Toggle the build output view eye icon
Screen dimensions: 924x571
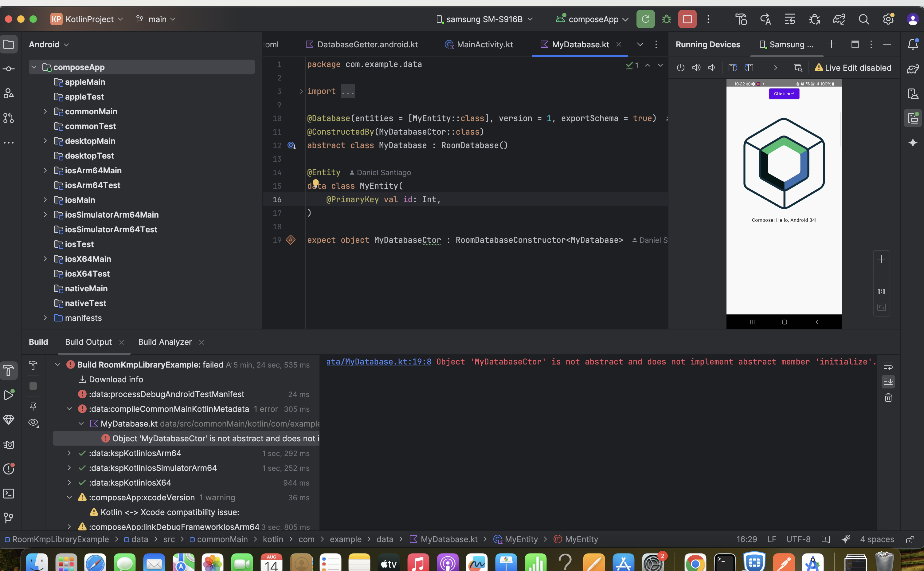[x=33, y=423]
